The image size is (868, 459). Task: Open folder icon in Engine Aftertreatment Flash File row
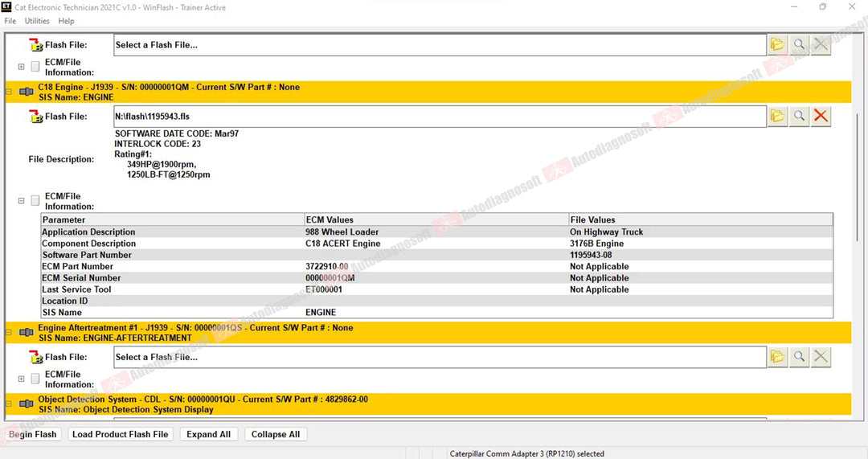pyautogui.click(x=777, y=357)
